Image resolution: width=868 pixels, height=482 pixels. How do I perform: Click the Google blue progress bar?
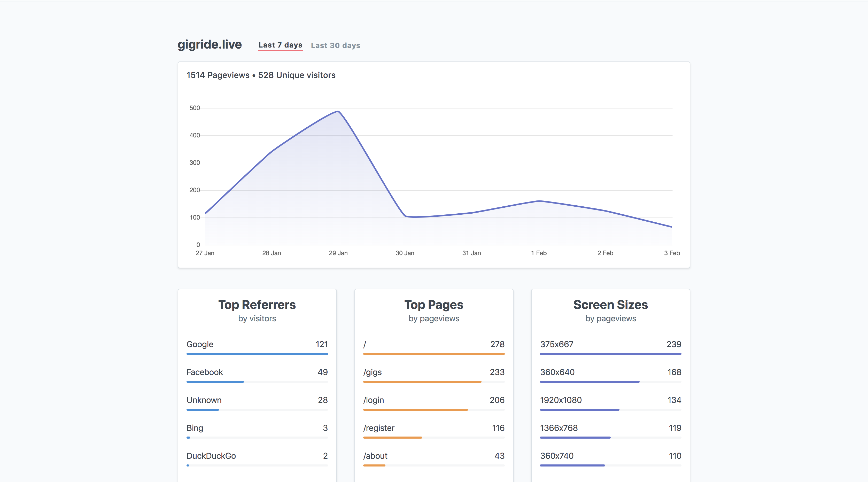click(257, 354)
